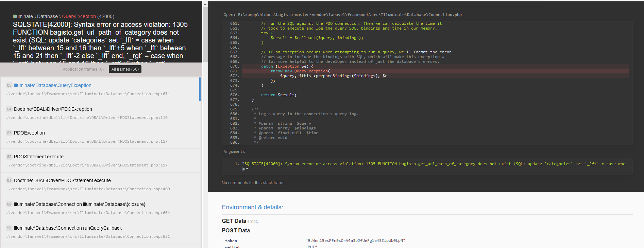Click the Connection.php:671 path under frame 65

coord(88,94)
